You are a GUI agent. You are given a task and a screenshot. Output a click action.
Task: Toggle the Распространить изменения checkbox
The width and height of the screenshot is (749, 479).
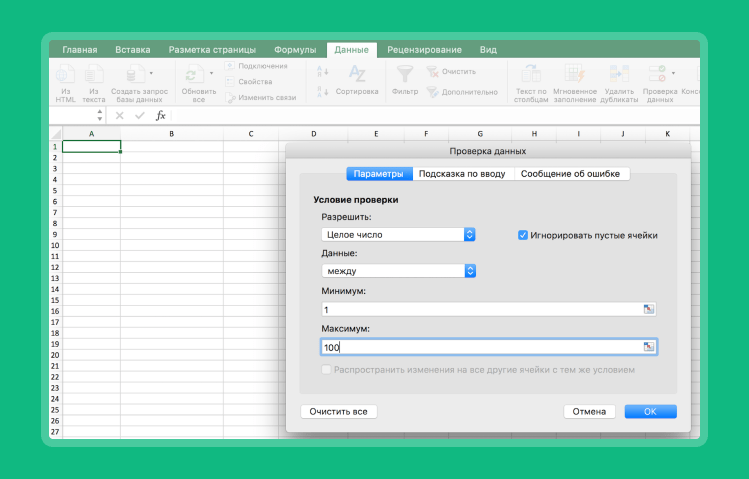coord(326,370)
